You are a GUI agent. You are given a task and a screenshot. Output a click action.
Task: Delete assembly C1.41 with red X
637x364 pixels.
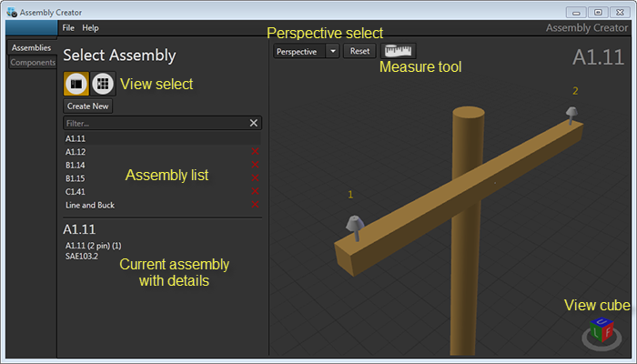[255, 192]
